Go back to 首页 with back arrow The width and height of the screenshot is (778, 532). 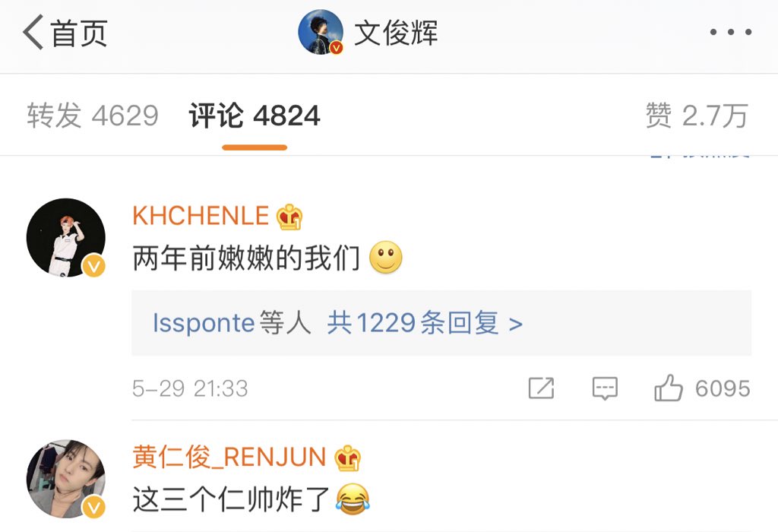point(65,33)
